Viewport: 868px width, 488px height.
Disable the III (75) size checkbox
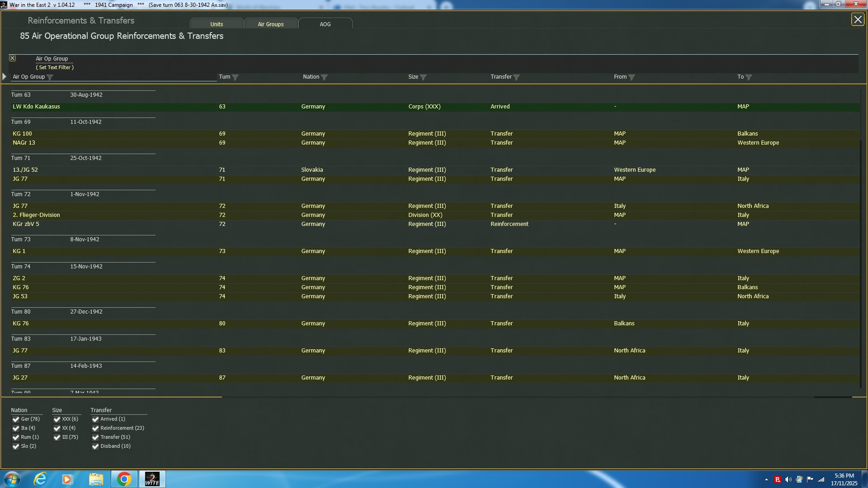tap(57, 437)
